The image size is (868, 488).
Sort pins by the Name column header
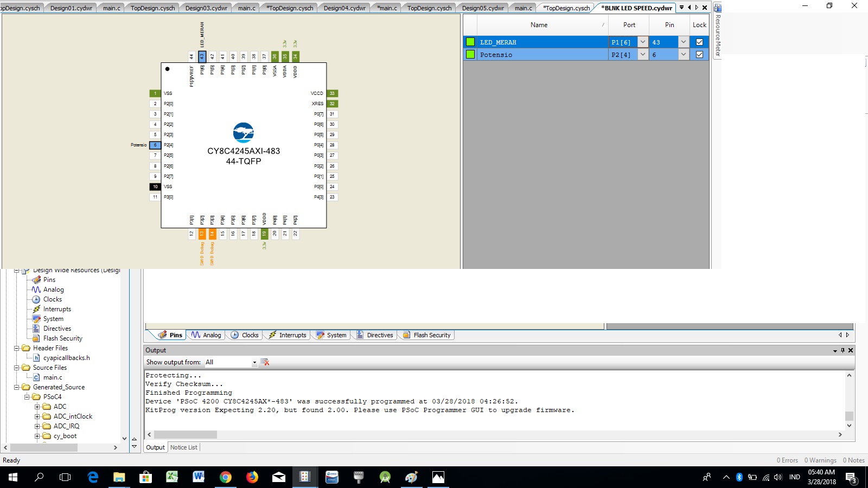tap(539, 25)
